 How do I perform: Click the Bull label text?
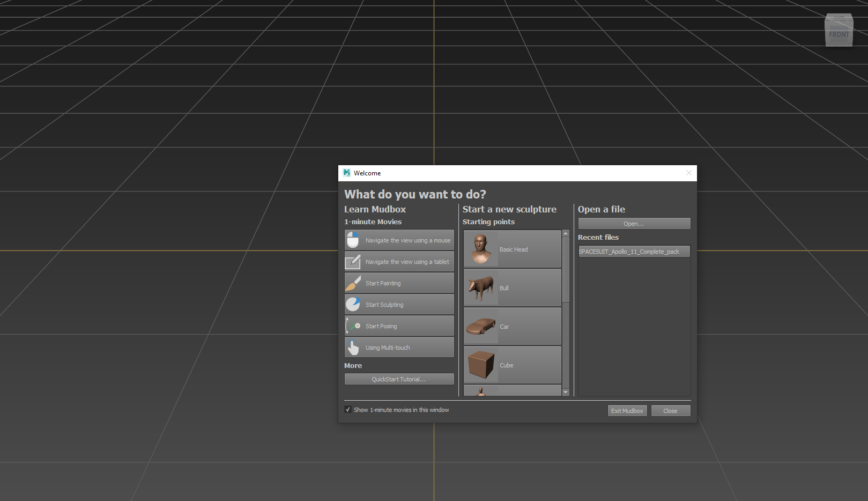pyautogui.click(x=504, y=288)
